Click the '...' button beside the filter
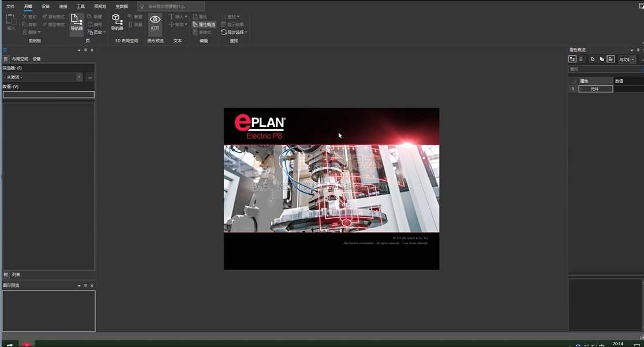This screenshot has height=347, width=644. pos(90,77)
